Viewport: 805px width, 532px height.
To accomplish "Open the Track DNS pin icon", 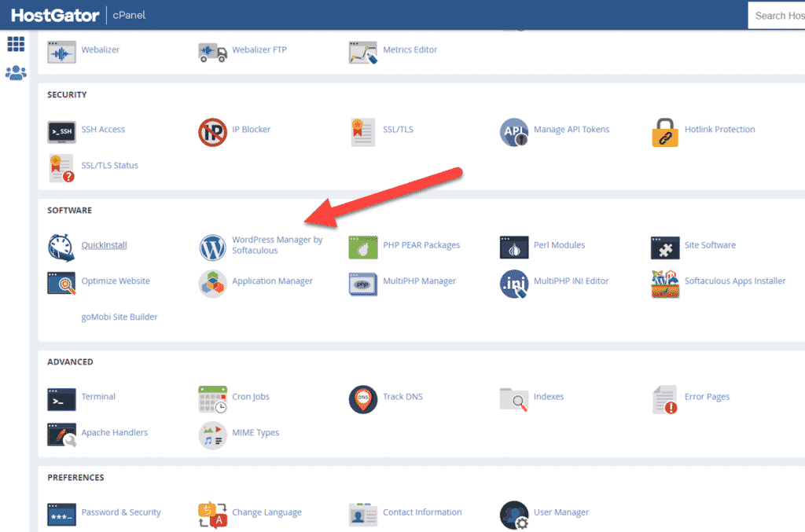I will (x=363, y=399).
